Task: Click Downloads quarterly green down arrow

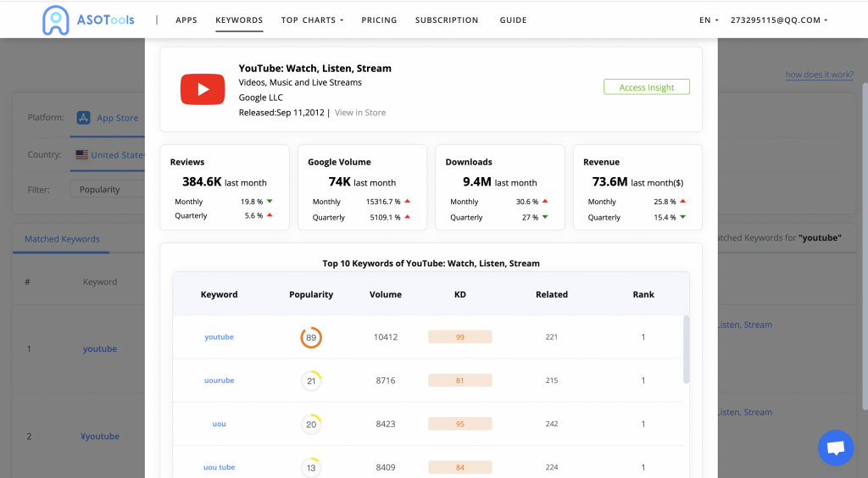Action: (x=545, y=218)
